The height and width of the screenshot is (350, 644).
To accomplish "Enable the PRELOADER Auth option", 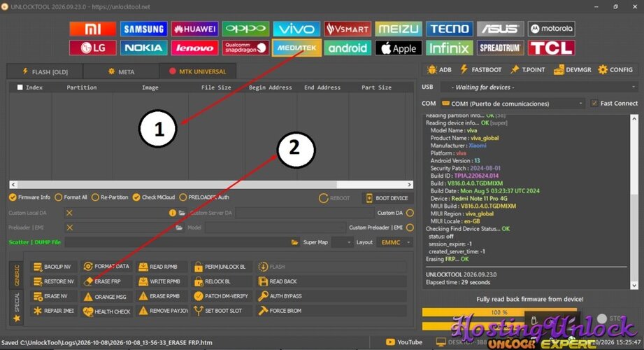I will pyautogui.click(x=204, y=197).
